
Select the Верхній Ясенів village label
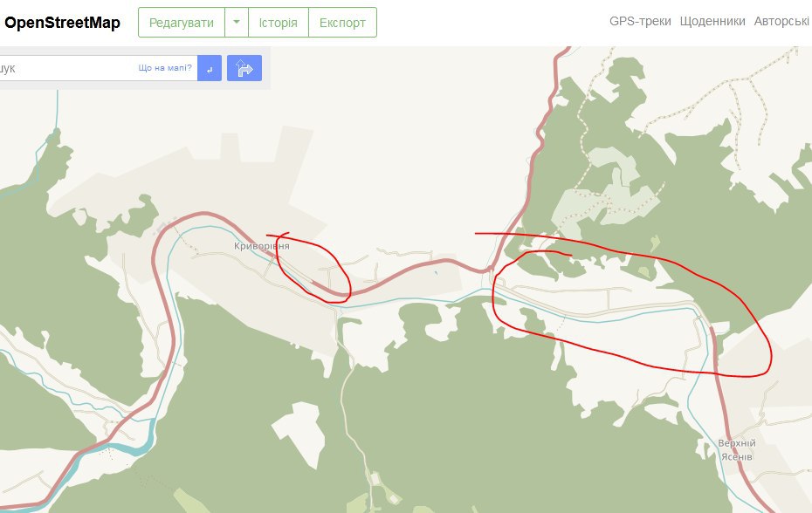point(736,450)
